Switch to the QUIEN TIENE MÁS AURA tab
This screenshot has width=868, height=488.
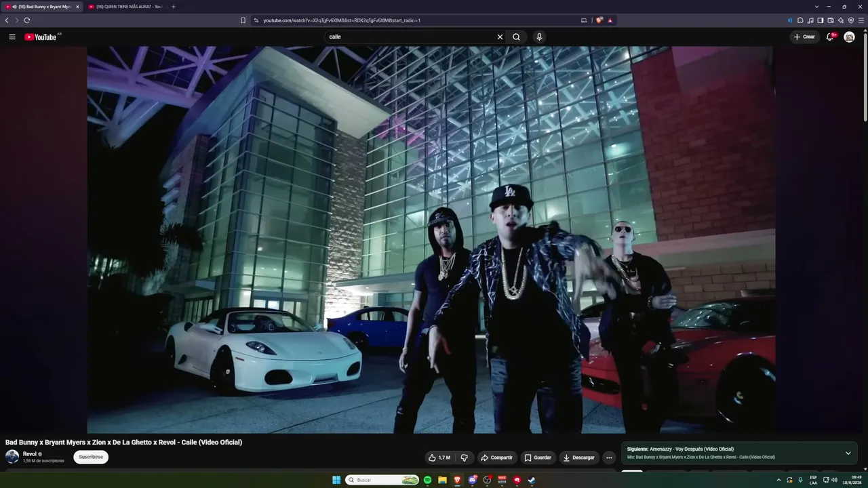[126, 7]
